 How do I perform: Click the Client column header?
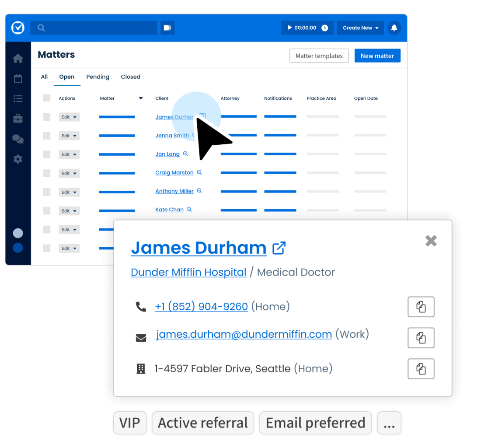click(162, 98)
